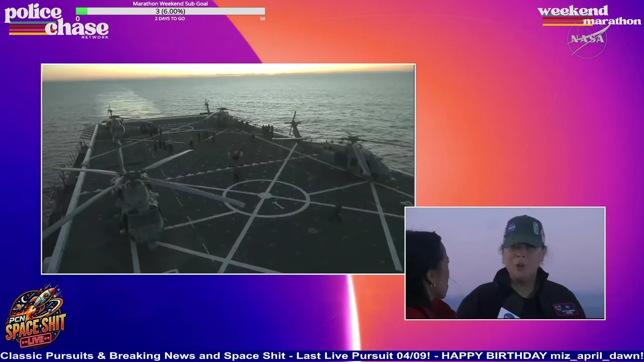
Task: Click the Marathon Weekend Sub Goal progress bar
Action: click(170, 11)
